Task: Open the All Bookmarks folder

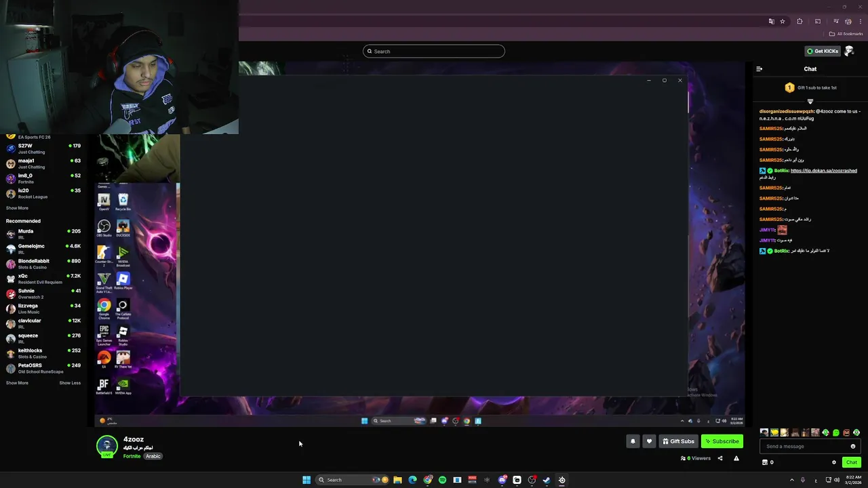Action: point(846,34)
